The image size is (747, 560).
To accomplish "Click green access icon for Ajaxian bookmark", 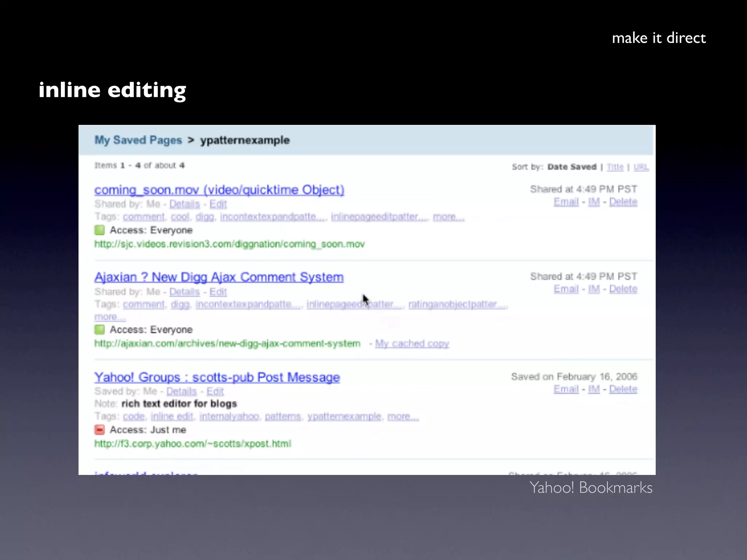I will [x=99, y=330].
